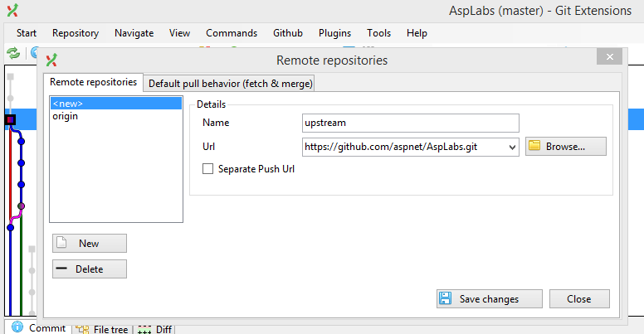Screen dimensions: 644x334
Task: Select the <new> entry in remotes list
Action: pyautogui.click(x=116, y=104)
